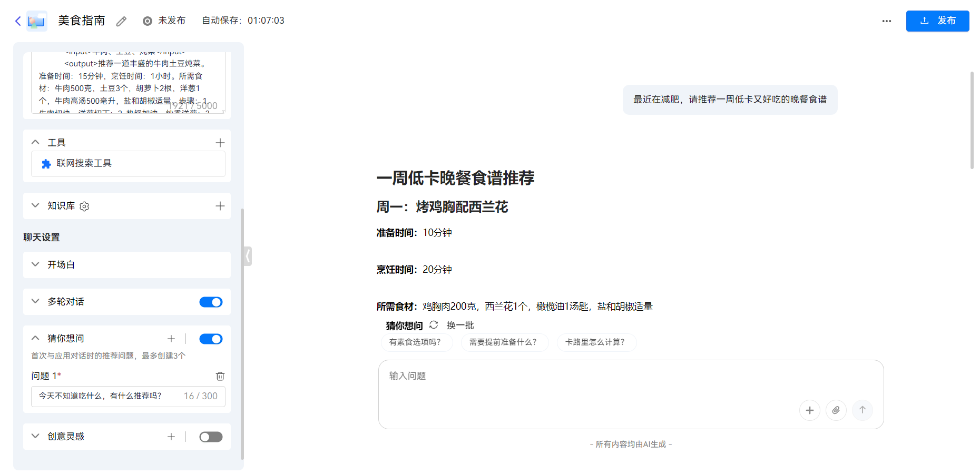
Task: Click 换一批 to get new suggestions
Action: point(460,325)
